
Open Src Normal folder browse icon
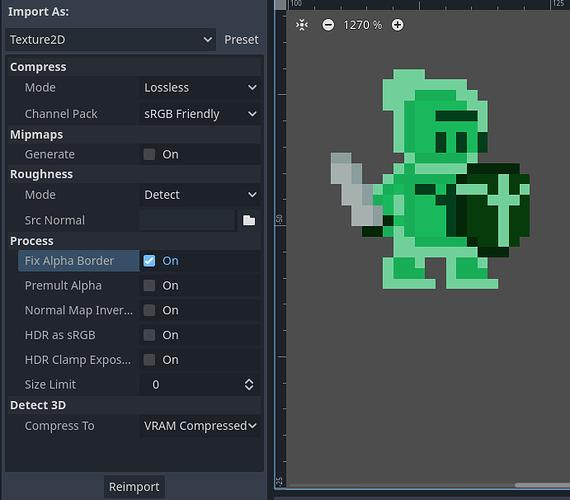pyautogui.click(x=249, y=220)
